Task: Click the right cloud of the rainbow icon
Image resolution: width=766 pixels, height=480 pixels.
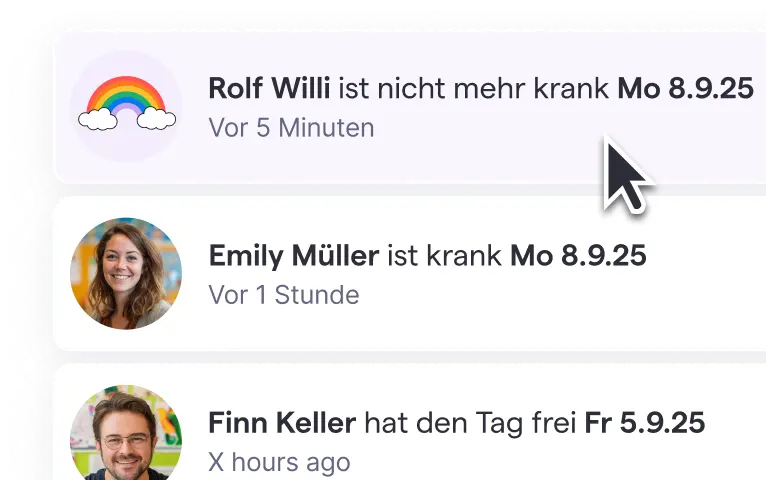Action: point(156,119)
